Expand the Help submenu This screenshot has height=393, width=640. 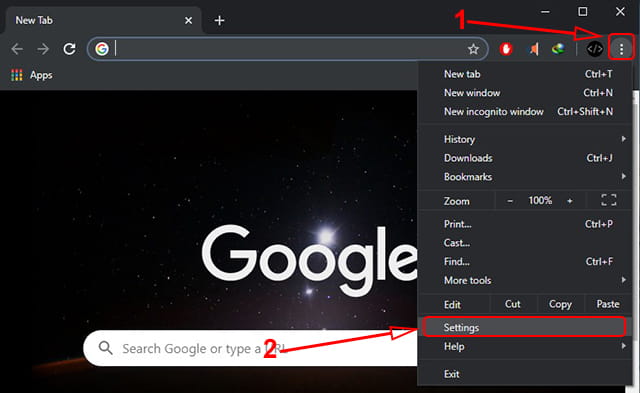pyautogui.click(x=525, y=346)
